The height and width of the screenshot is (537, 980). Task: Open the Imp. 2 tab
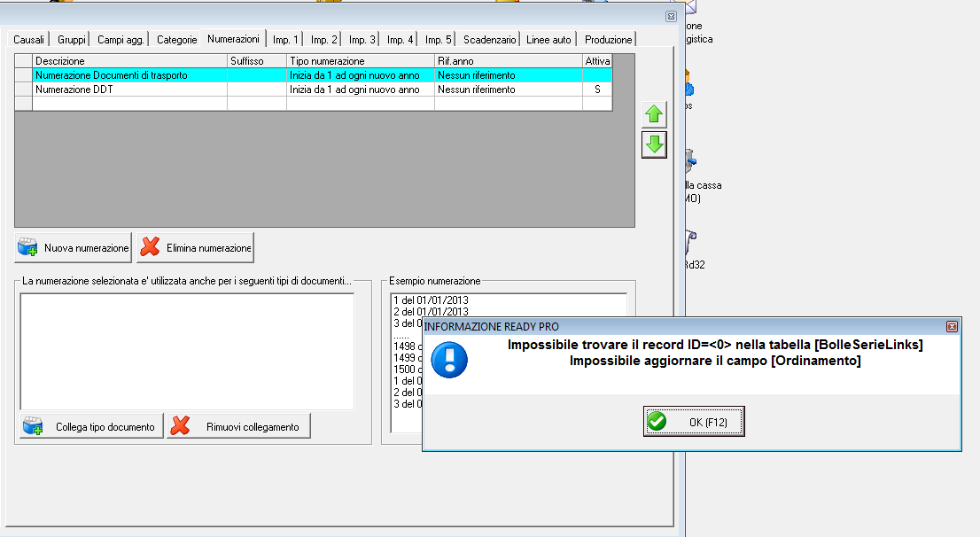point(323,39)
